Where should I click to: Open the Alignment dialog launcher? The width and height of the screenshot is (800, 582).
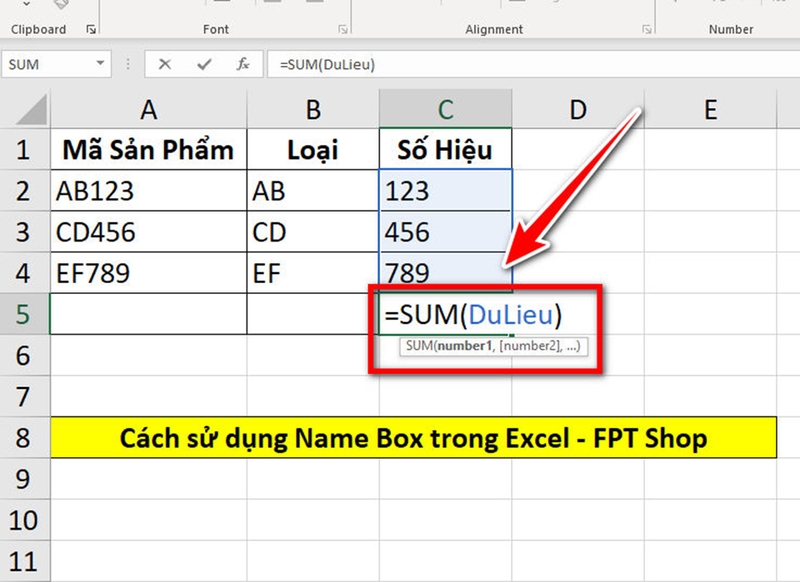[x=646, y=28]
